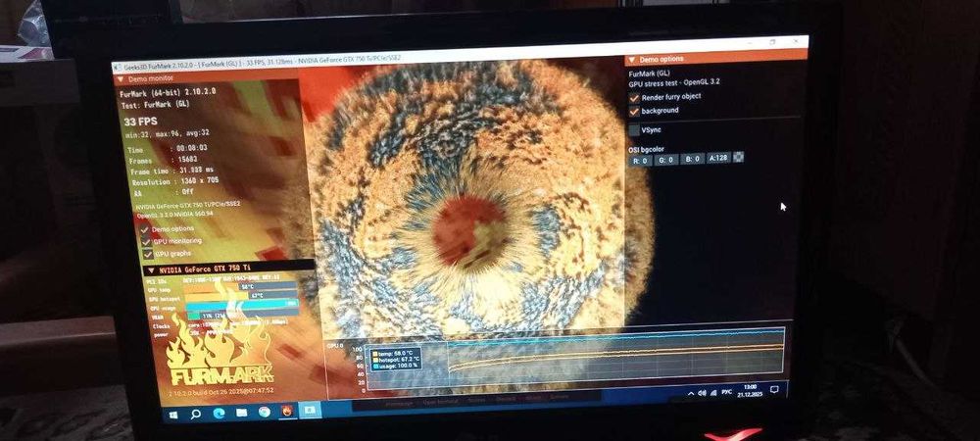Collapse the Demo options panel triangle
Screen dimensions: 980x441
click(631, 60)
